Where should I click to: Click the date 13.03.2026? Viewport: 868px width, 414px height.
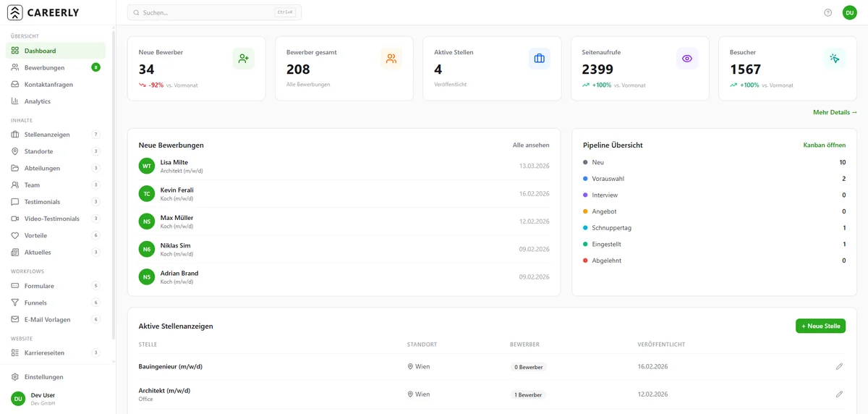(x=534, y=166)
